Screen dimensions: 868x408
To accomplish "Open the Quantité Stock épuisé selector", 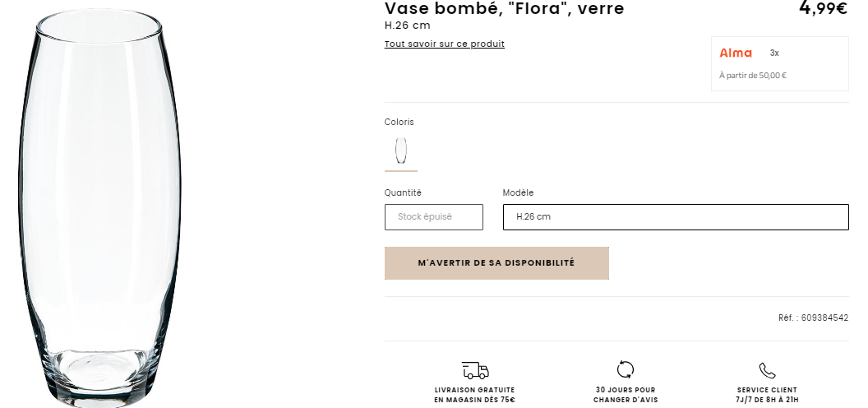I will [433, 217].
